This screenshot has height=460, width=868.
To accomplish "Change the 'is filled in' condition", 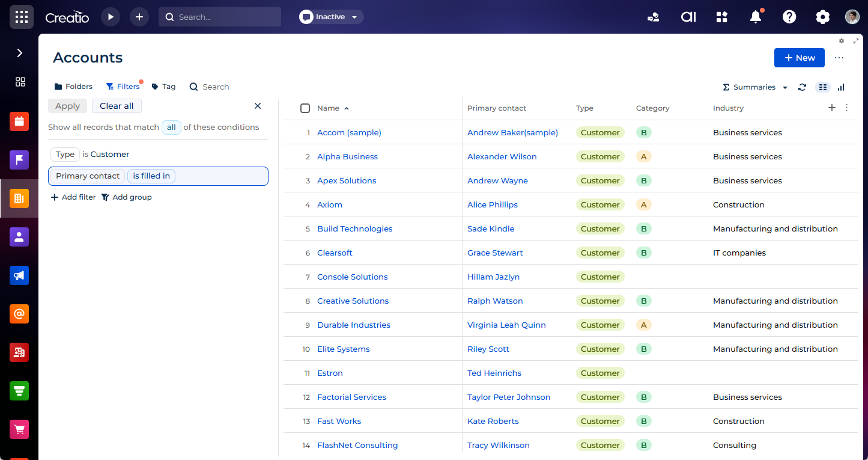I will click(x=151, y=176).
